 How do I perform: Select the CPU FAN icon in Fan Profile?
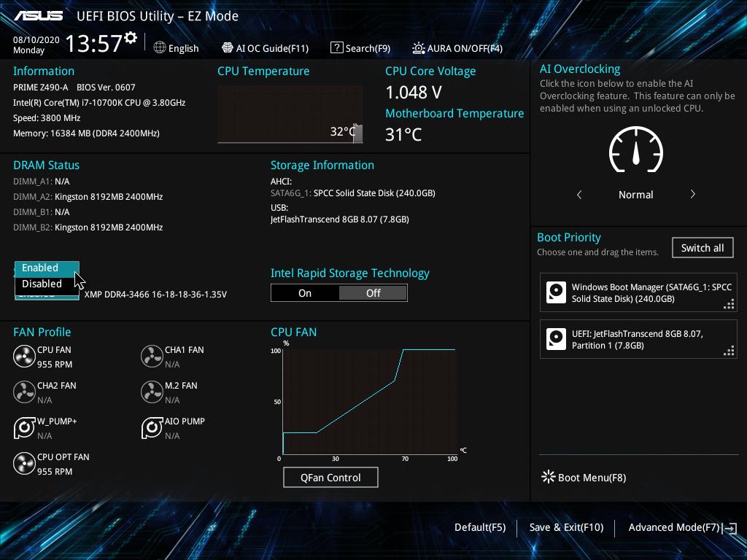(23, 356)
